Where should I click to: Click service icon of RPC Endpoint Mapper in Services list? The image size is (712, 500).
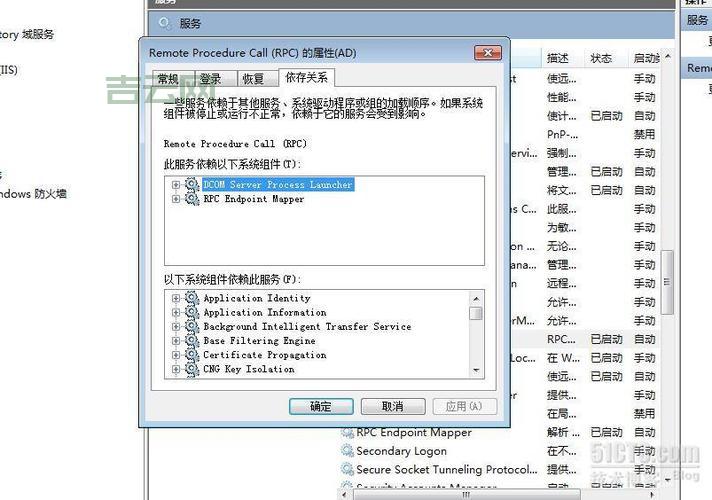(x=347, y=432)
